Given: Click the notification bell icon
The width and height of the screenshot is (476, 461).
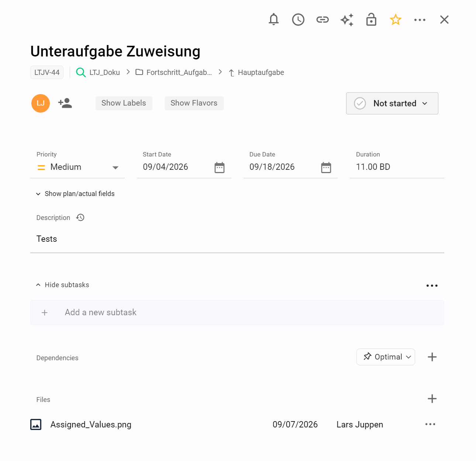Looking at the screenshot, I should [x=273, y=20].
